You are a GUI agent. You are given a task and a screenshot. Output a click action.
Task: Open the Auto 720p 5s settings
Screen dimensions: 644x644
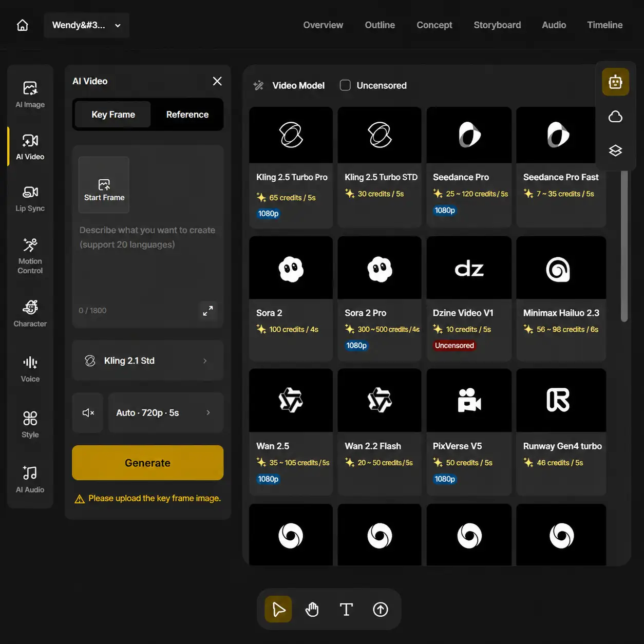click(x=166, y=413)
